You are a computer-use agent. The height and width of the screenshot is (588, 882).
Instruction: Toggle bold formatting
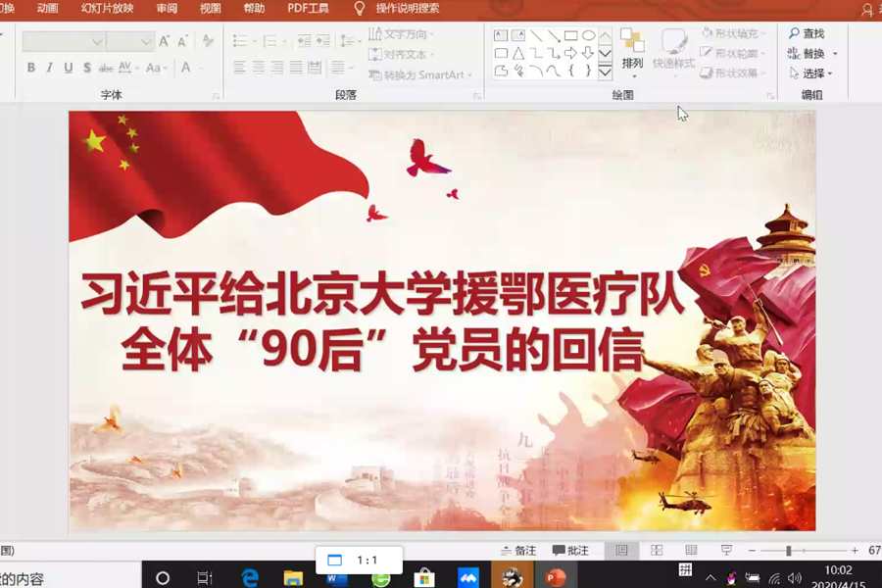[x=31, y=68]
